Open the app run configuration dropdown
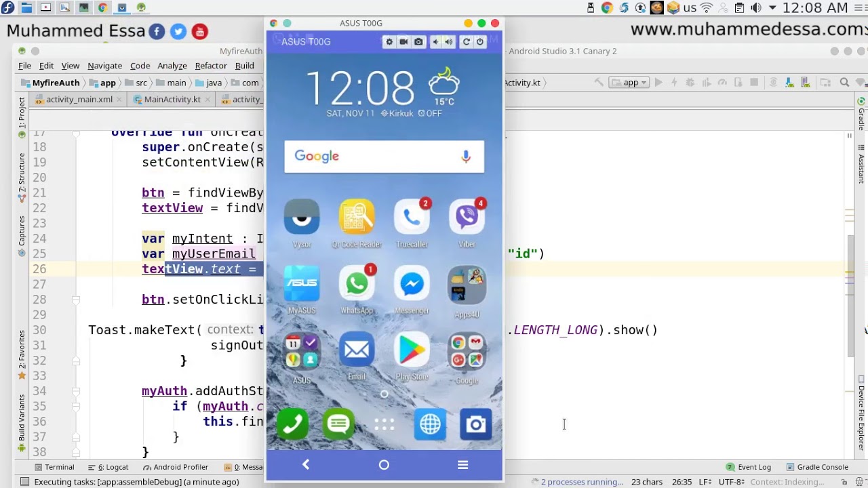The width and height of the screenshot is (868, 488). [x=630, y=83]
